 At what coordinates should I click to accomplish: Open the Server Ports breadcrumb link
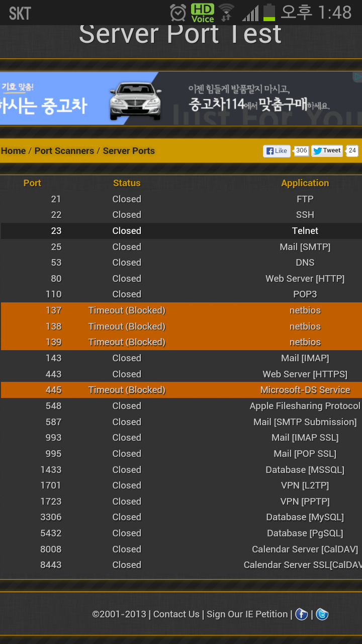coord(129,151)
